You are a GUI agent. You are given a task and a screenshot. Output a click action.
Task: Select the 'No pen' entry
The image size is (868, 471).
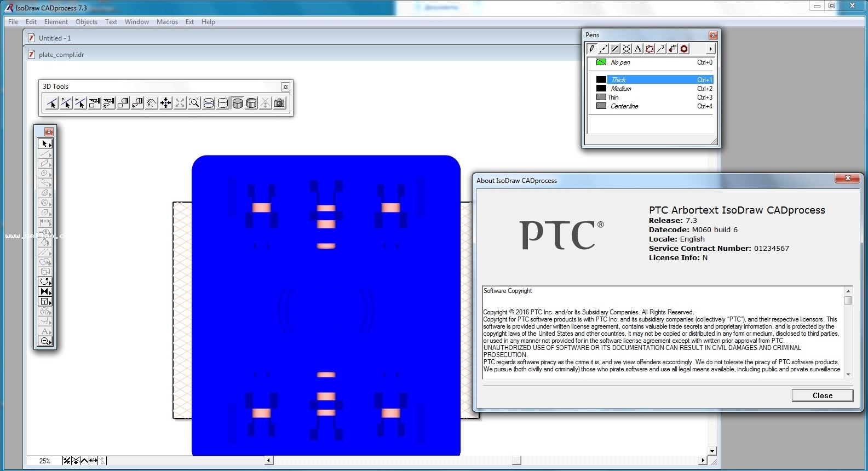pyautogui.click(x=651, y=62)
